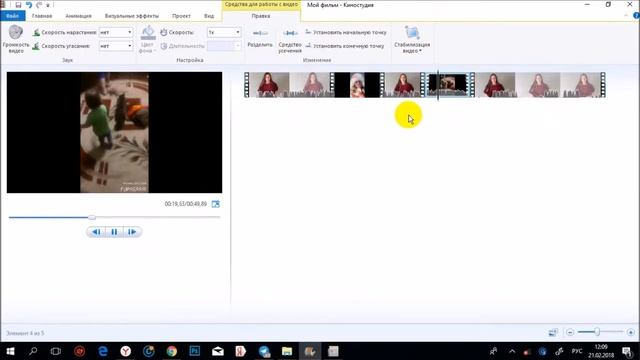640x360 pixels.
Task: Change thumbnail size icon in status bar
Action: tap(553, 332)
